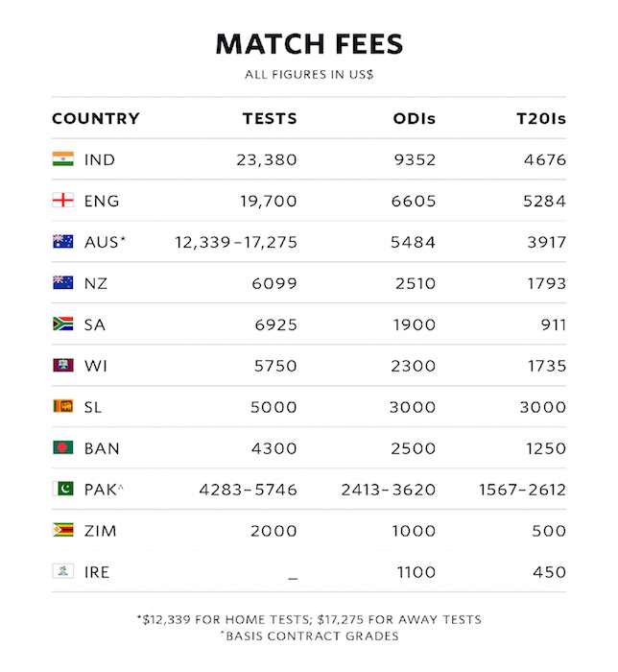This screenshot has width=618, height=672.
Task: Select the TESTS column header
Action: [270, 119]
